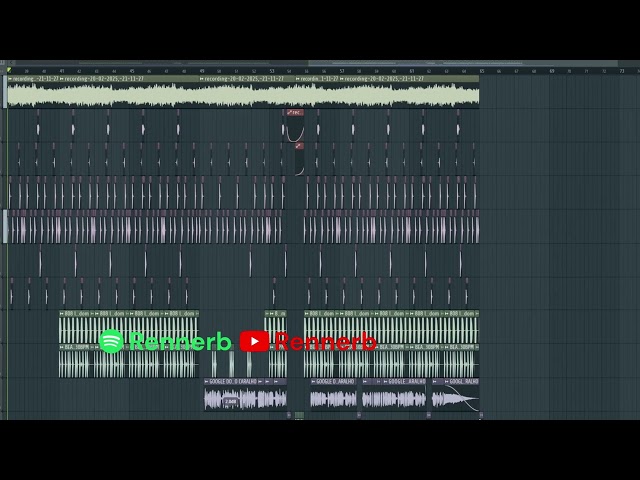The image size is (640, 480).
Task: Click fade-out handle at end of 'GOOGL..RALHO' clip
Action: [479, 409]
